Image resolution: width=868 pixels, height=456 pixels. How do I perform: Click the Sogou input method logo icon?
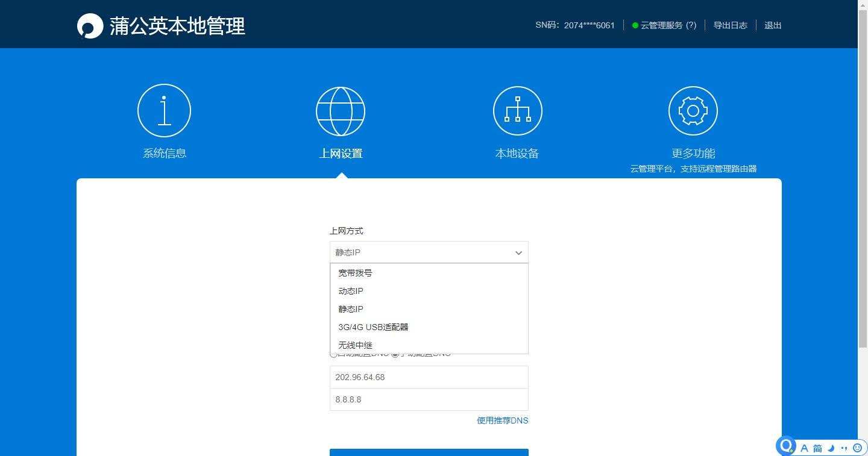pyautogui.click(x=786, y=446)
